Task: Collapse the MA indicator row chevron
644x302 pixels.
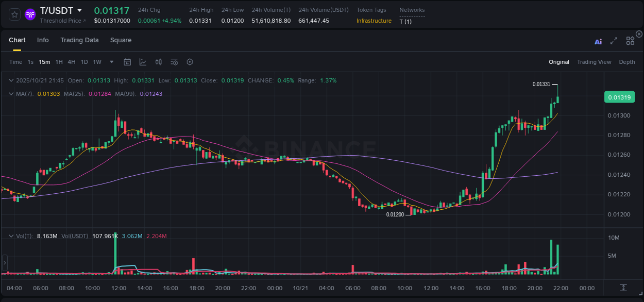Action: [x=11, y=94]
